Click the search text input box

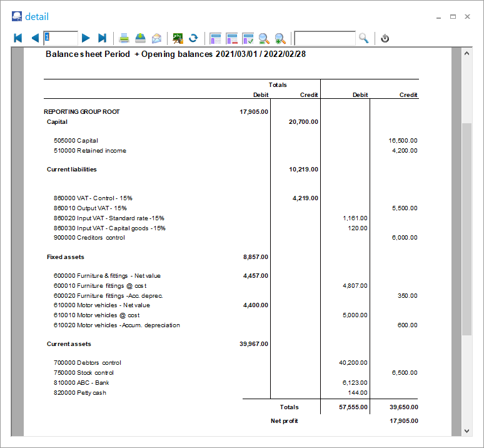click(x=325, y=38)
